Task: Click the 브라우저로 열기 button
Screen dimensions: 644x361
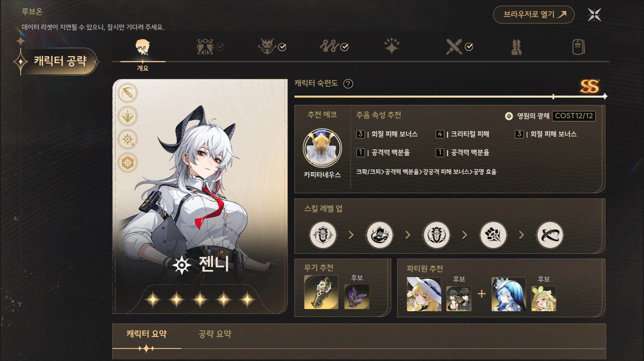Action: (x=534, y=14)
